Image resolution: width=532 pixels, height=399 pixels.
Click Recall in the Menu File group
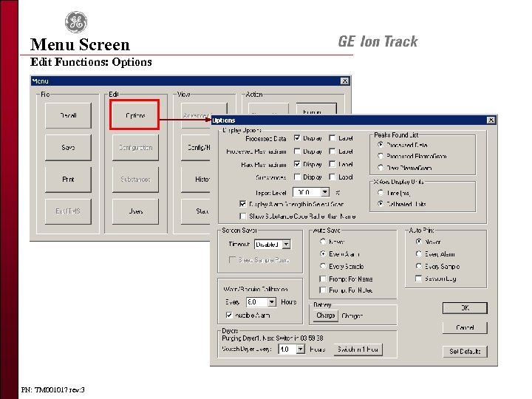tap(68, 116)
